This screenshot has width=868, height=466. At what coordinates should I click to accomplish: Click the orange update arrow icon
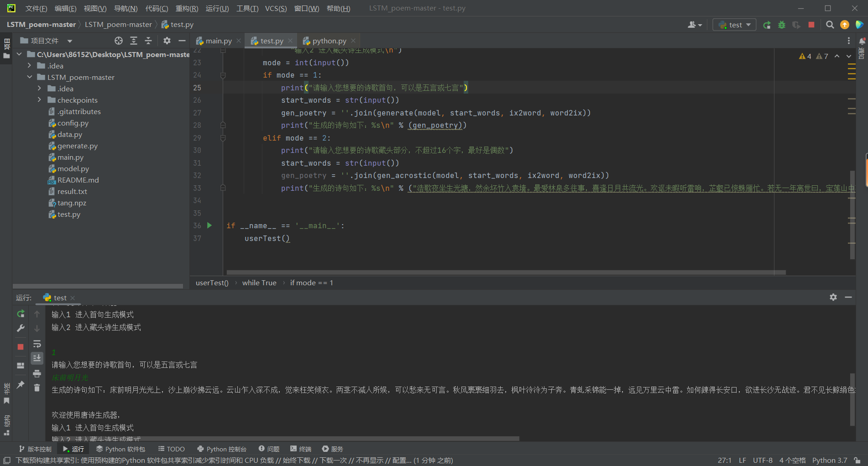(x=845, y=25)
